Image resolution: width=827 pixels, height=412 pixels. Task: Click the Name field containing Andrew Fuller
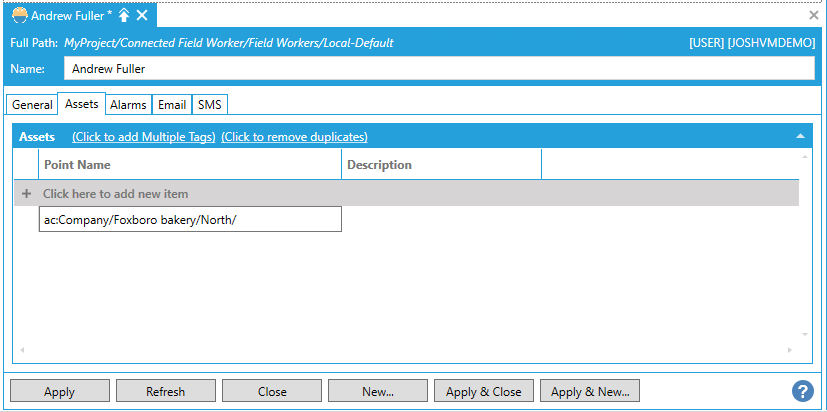tap(440, 69)
